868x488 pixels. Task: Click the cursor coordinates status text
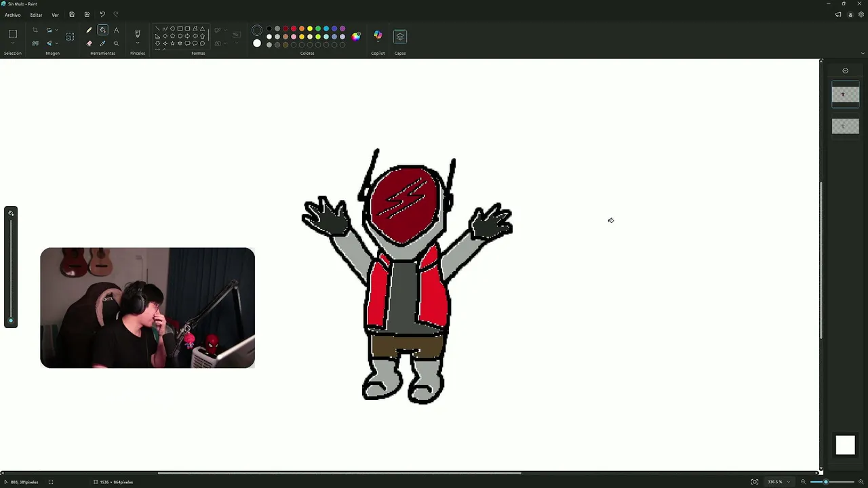(24, 482)
